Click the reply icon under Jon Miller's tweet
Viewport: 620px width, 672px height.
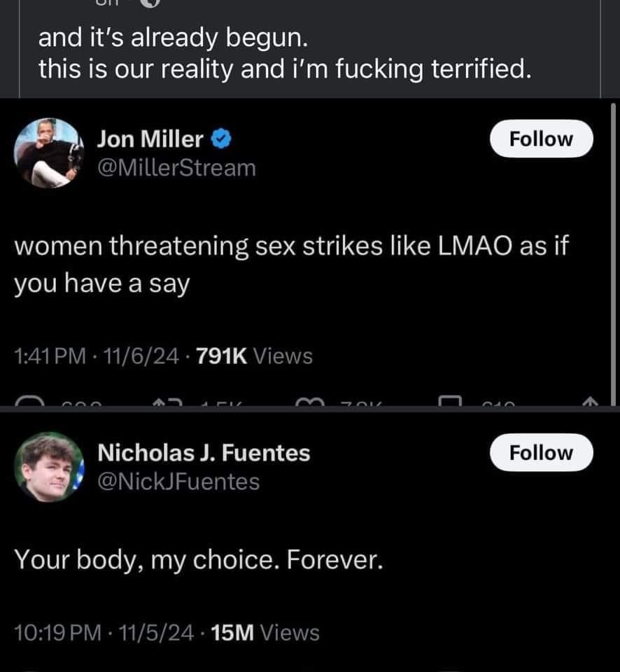[28, 401]
